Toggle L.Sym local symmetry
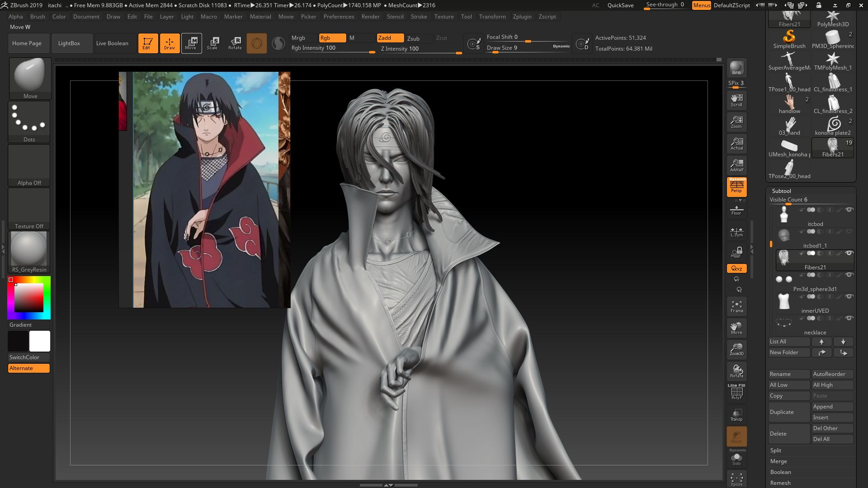The image size is (868, 488). click(736, 232)
